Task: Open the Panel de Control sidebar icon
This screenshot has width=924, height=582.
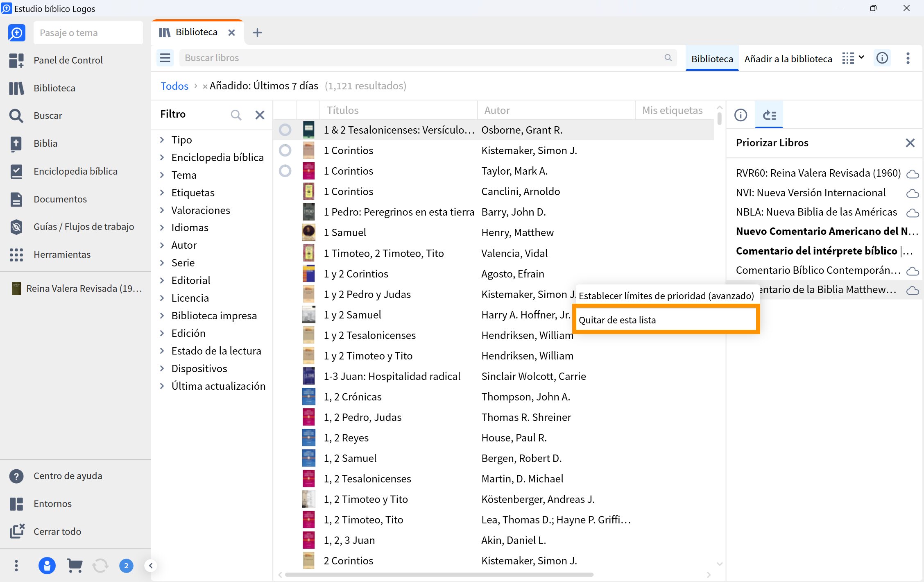Action: point(16,60)
